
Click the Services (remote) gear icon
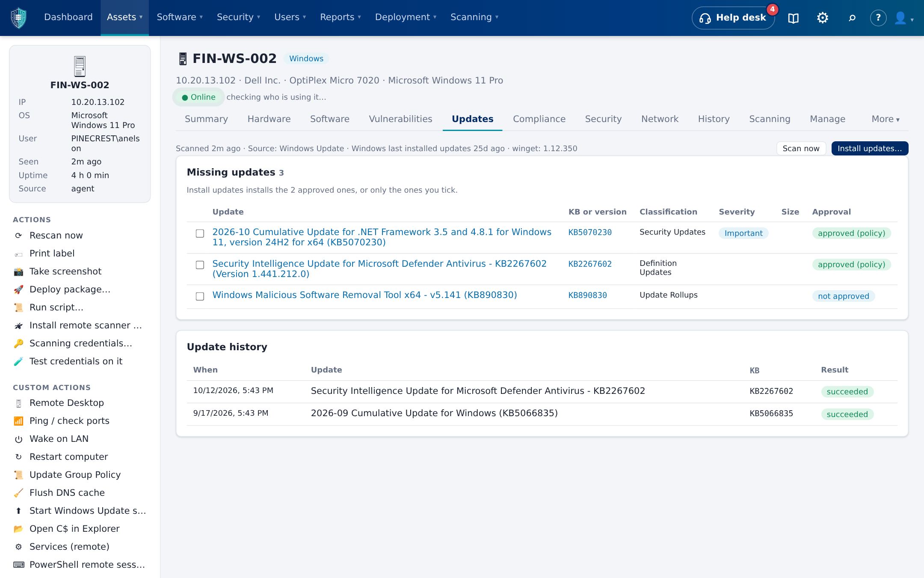point(18,547)
